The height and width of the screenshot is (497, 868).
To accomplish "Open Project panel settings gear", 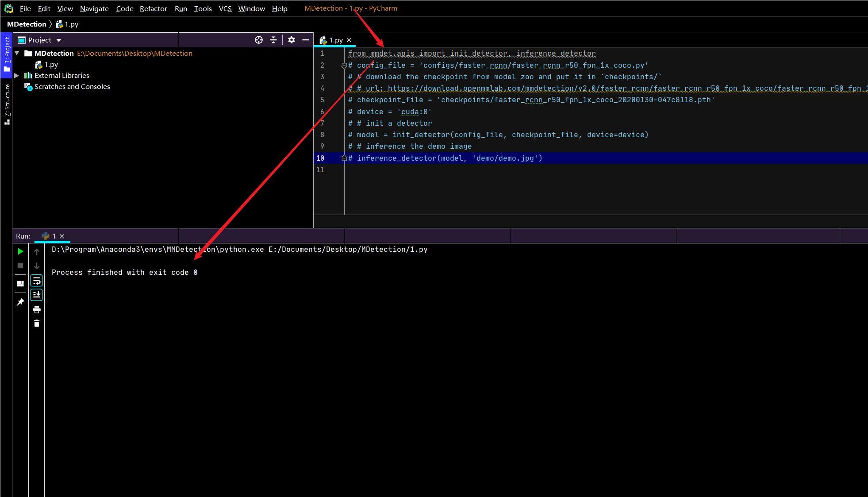I will point(291,40).
